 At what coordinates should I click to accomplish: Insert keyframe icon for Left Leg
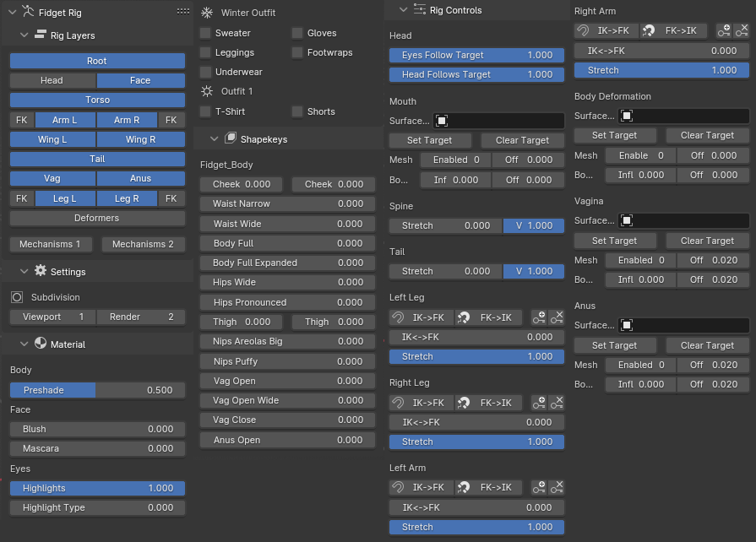point(539,317)
